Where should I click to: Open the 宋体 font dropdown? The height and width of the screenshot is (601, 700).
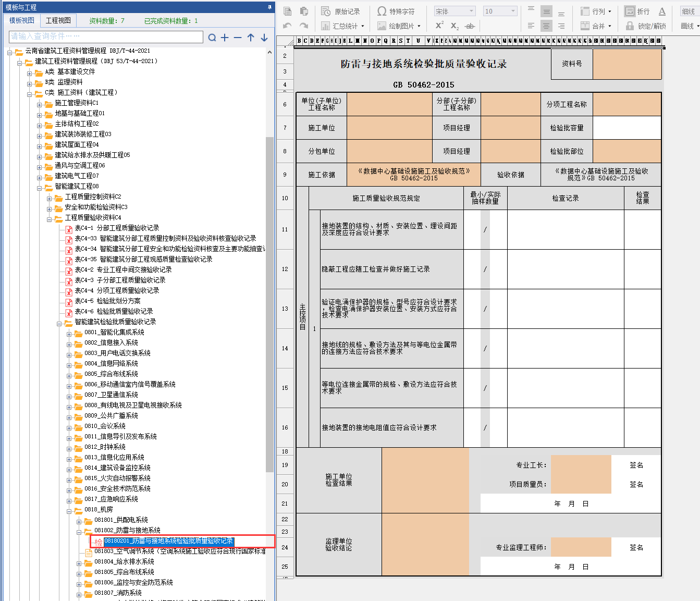click(x=455, y=11)
